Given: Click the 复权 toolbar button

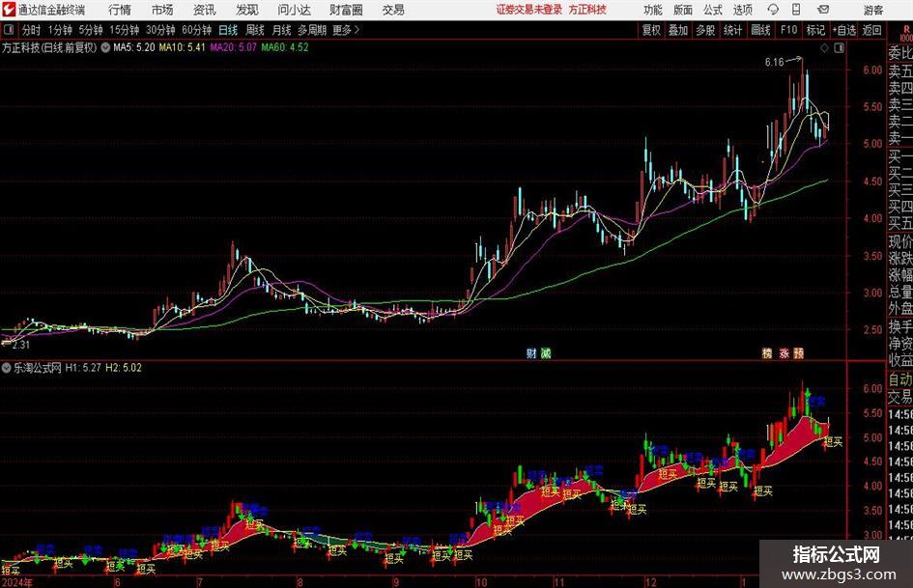Looking at the screenshot, I should (651, 30).
